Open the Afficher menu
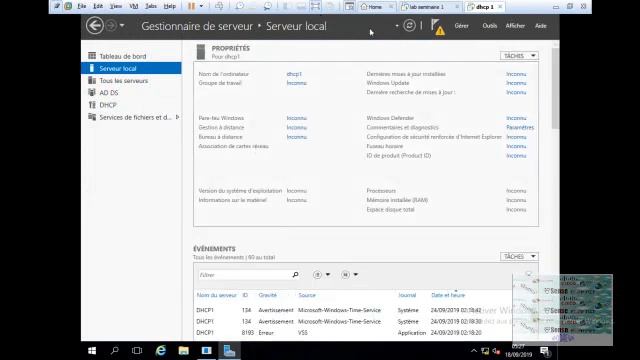640x360 pixels. click(515, 26)
